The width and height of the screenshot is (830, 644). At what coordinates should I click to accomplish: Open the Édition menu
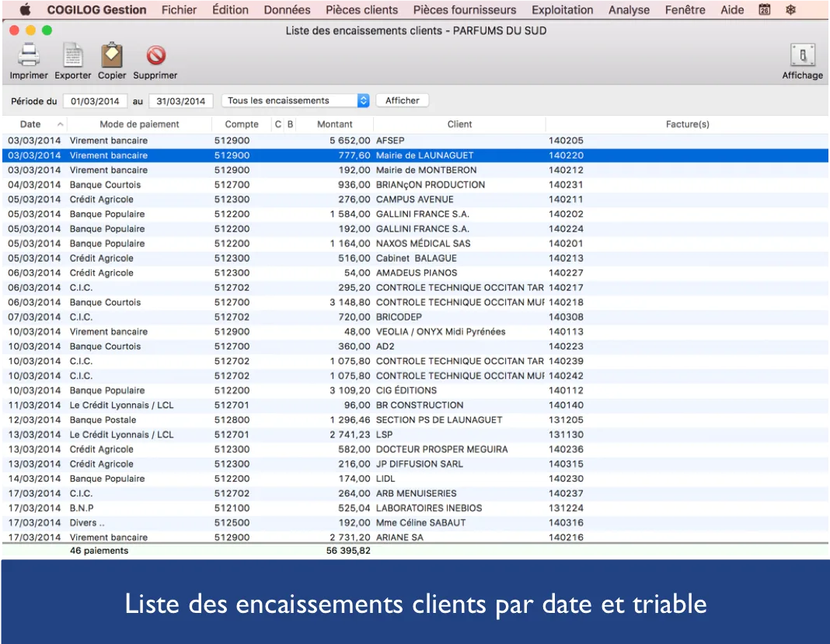point(230,9)
